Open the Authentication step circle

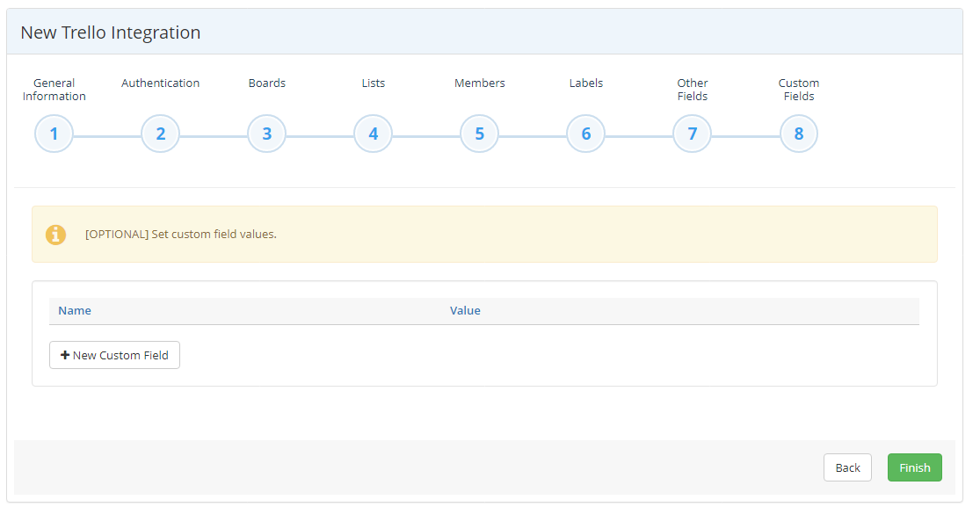tap(160, 134)
